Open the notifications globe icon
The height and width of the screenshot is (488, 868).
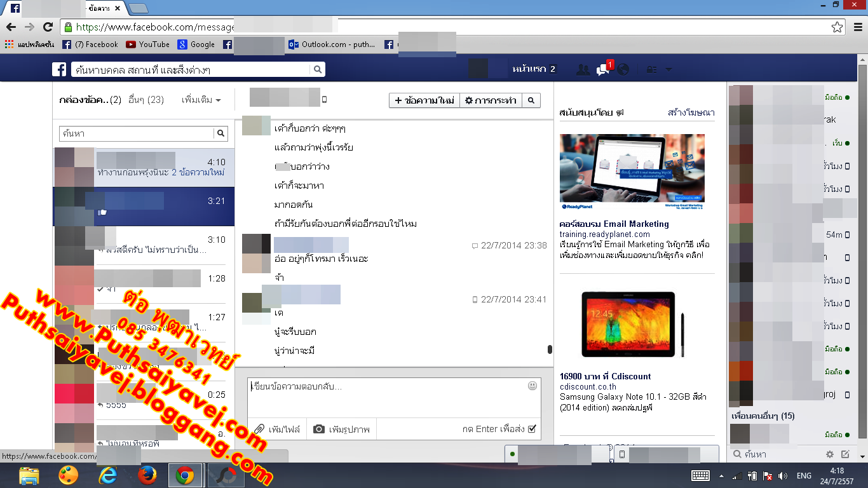coord(623,69)
